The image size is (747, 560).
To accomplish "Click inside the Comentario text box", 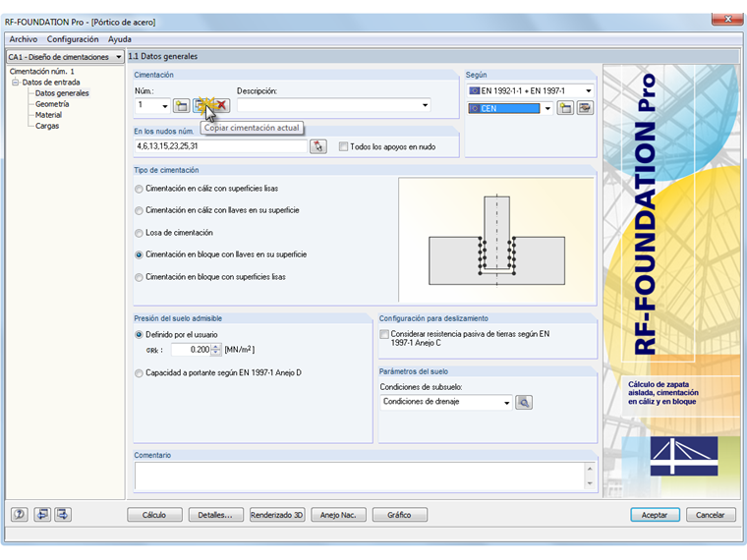I will click(x=360, y=476).
